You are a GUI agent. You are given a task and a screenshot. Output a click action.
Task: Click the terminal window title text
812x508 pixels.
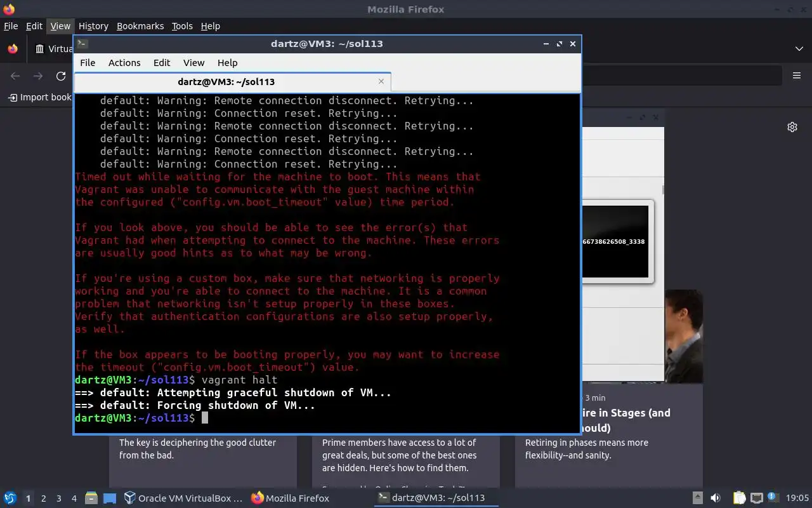point(327,44)
